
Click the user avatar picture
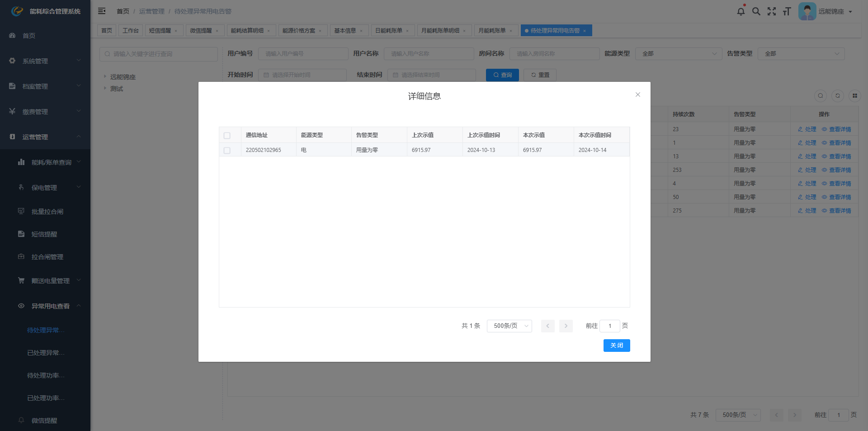click(807, 11)
